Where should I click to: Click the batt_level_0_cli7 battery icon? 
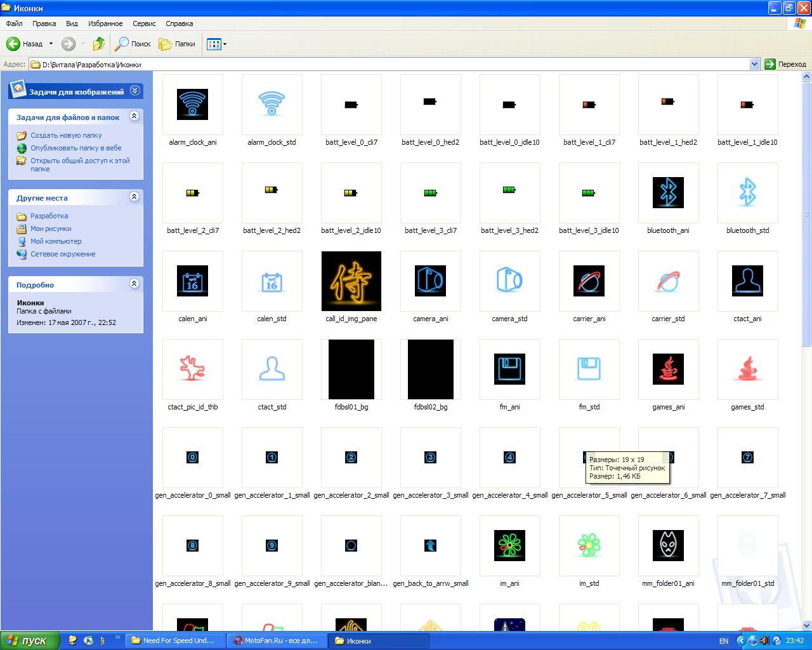[x=351, y=105]
